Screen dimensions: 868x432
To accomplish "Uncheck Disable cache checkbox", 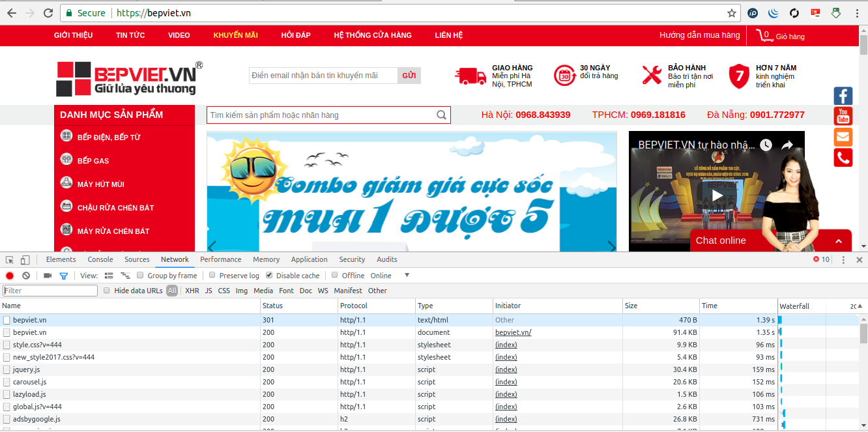I will [x=269, y=275].
